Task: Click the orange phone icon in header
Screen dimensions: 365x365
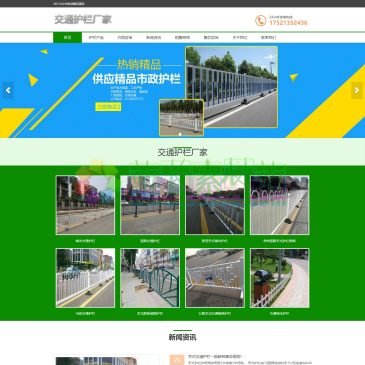Action: pyautogui.click(x=260, y=21)
